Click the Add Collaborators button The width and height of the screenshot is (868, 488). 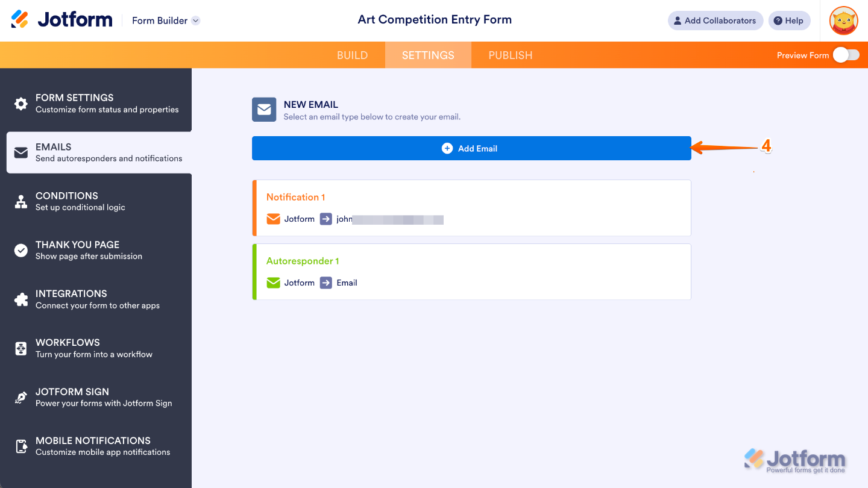tap(715, 20)
